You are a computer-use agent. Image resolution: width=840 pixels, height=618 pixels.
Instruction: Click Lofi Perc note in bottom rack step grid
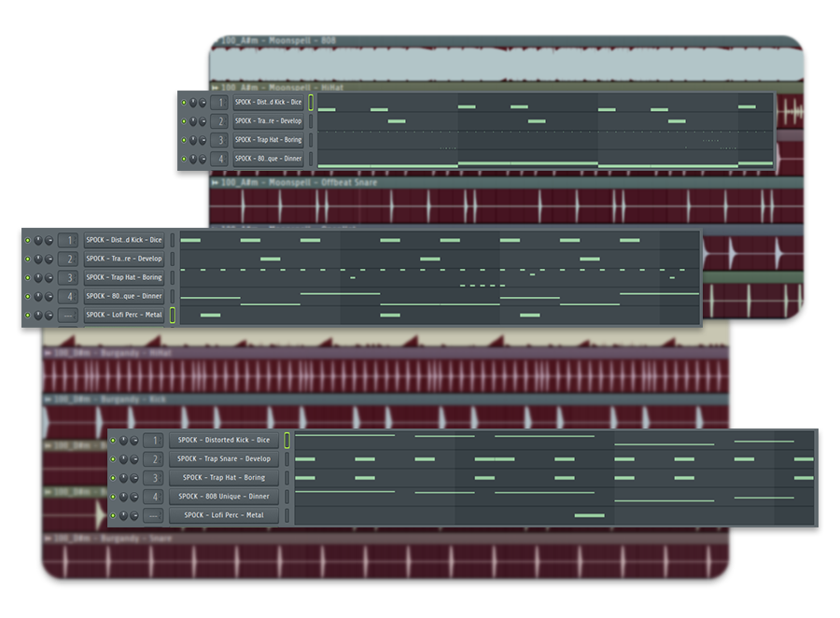pyautogui.click(x=589, y=515)
